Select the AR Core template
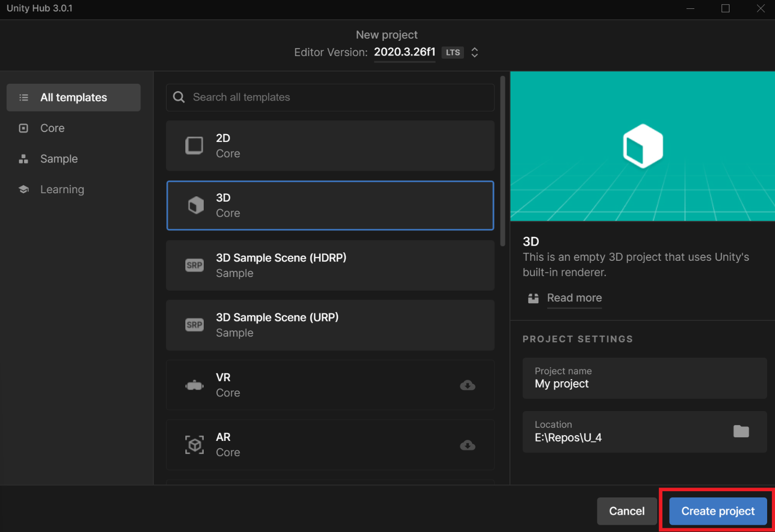 pyautogui.click(x=330, y=445)
